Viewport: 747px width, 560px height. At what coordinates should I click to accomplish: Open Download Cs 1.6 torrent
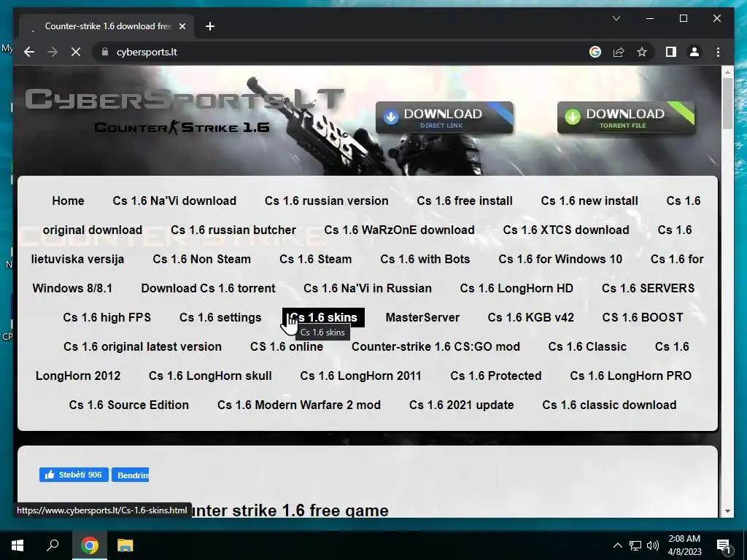(x=208, y=288)
